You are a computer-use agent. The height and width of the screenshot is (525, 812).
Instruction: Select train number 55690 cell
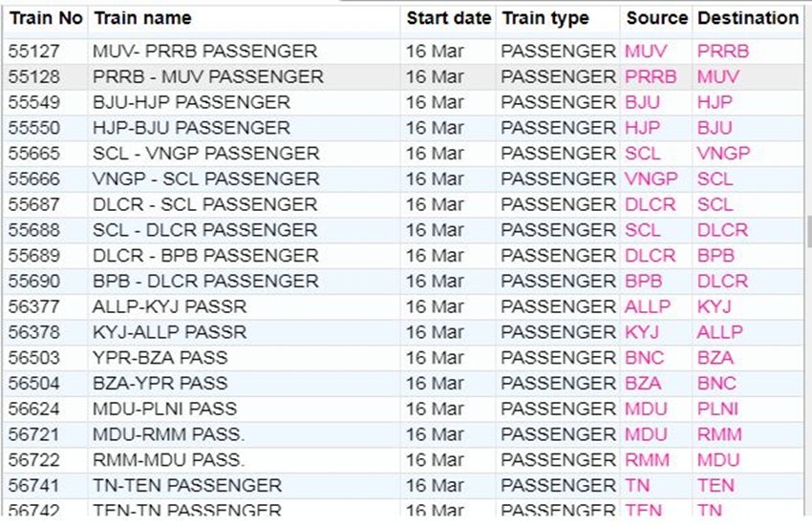pos(34,282)
